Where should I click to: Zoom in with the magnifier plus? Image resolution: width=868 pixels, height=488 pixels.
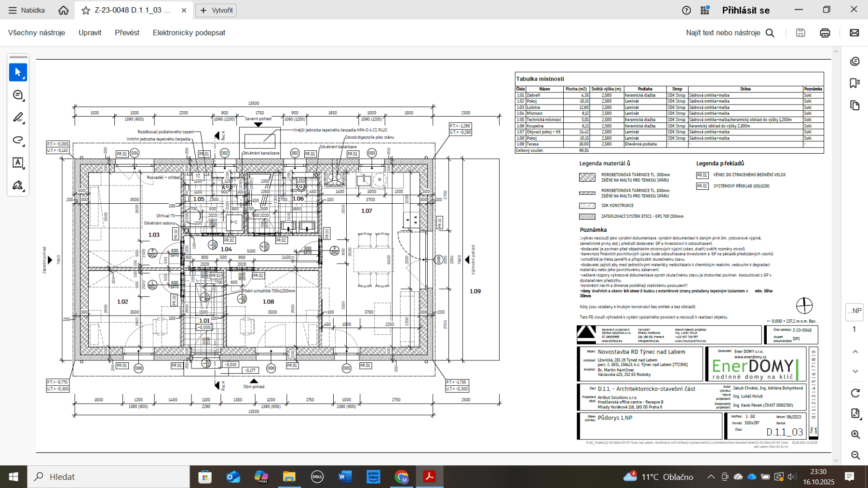point(855,434)
